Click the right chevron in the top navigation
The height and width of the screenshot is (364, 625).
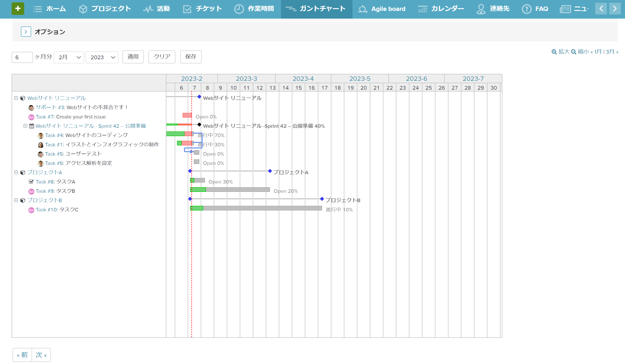[614, 8]
